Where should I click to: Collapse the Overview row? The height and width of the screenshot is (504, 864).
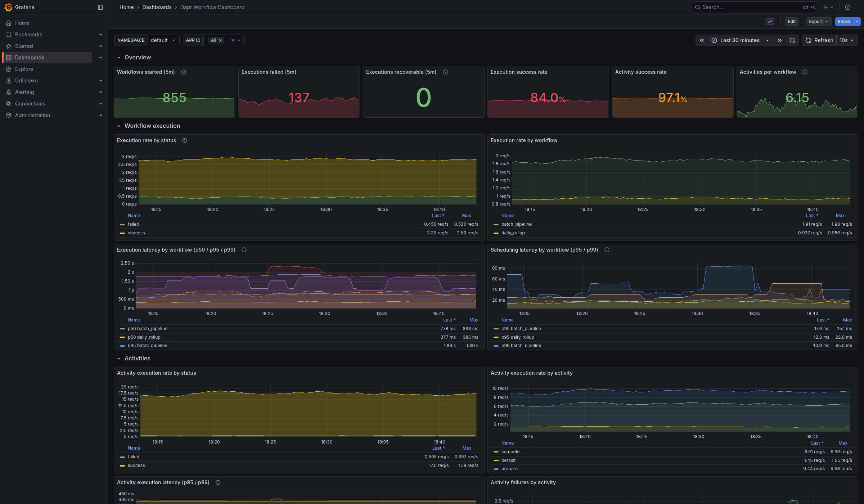(134, 58)
